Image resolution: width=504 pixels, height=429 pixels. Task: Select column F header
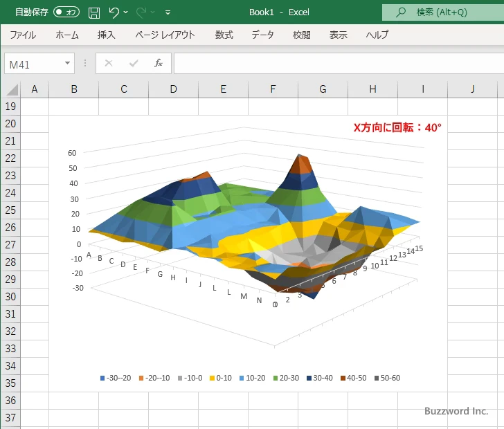[x=273, y=89]
